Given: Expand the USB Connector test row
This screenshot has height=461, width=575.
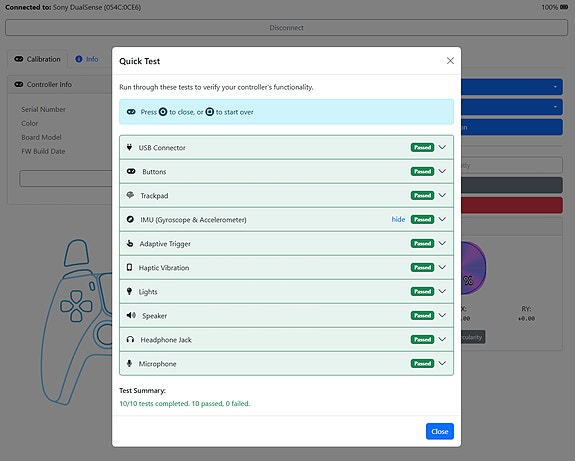Looking at the screenshot, I should 286,147.
